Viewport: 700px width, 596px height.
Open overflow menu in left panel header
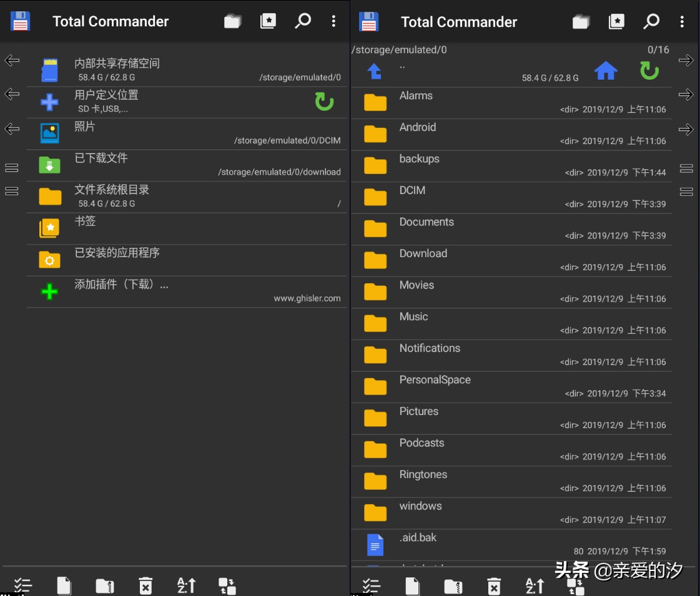click(333, 21)
